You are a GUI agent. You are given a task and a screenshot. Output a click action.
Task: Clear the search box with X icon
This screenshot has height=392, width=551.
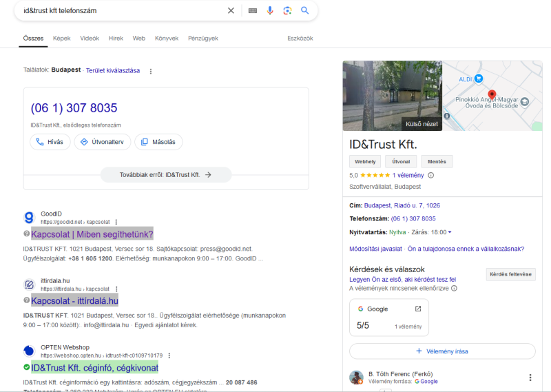click(231, 10)
